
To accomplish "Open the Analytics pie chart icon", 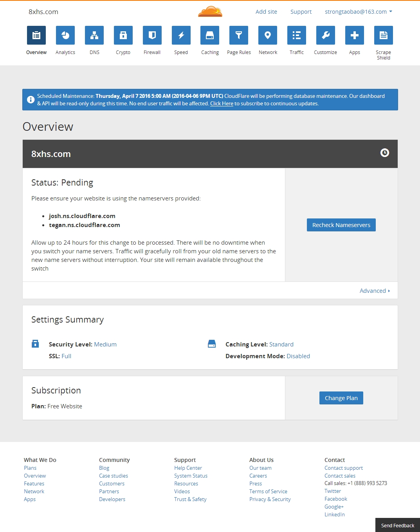I will pyautogui.click(x=65, y=35).
